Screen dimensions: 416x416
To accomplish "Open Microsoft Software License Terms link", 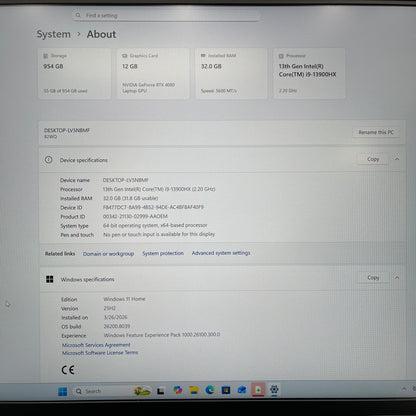I will (x=100, y=353).
